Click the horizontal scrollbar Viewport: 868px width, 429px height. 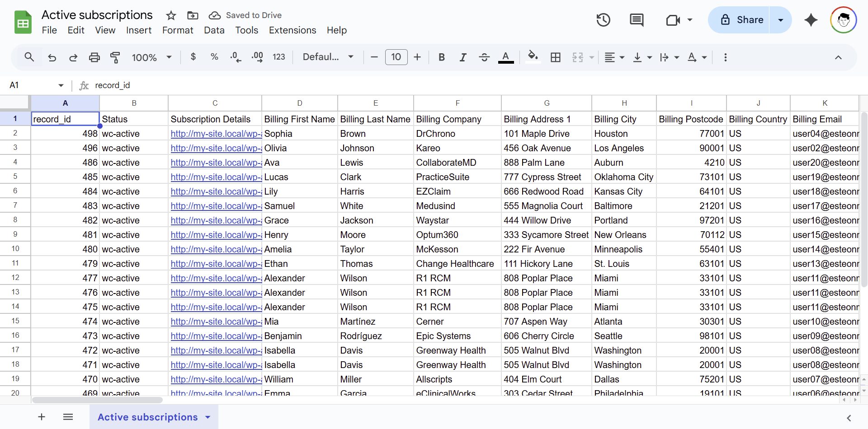click(97, 400)
